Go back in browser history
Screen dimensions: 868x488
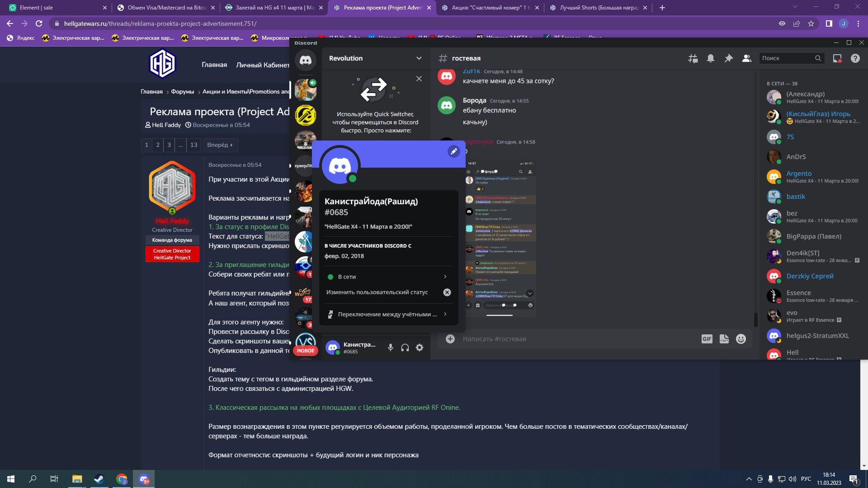point(10,23)
